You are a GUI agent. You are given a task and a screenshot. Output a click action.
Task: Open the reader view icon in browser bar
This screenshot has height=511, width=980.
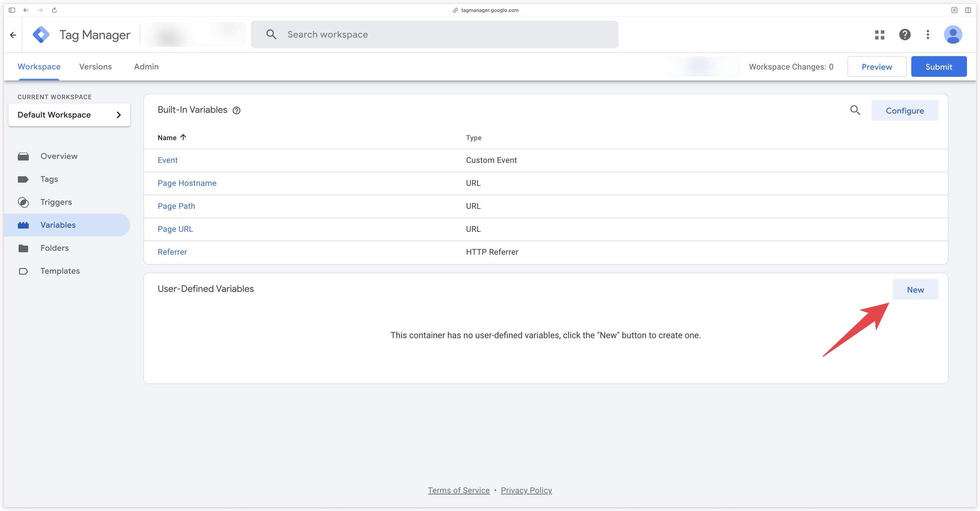[954, 10]
